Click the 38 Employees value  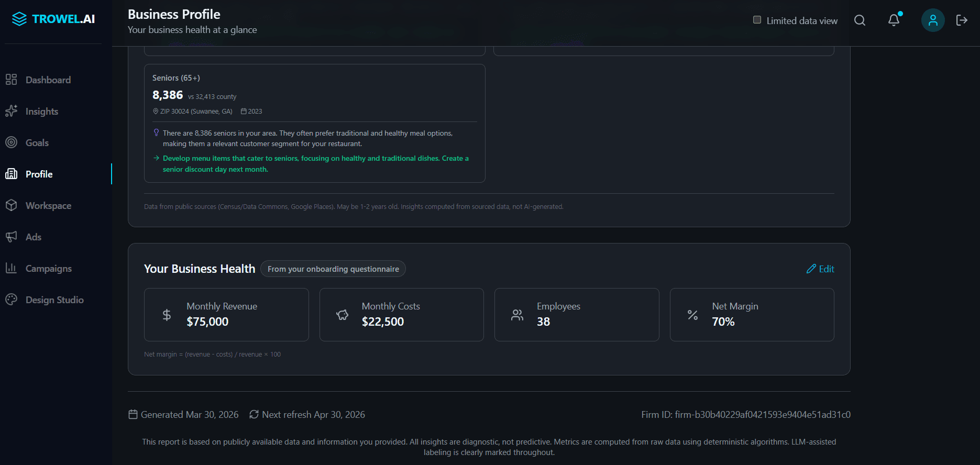(544, 322)
